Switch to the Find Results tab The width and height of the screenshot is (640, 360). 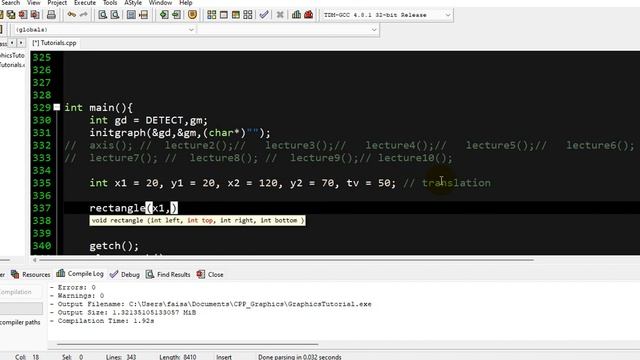(168, 274)
